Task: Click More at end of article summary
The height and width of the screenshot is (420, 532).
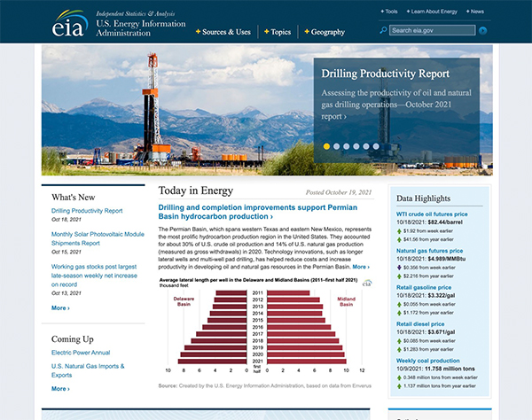Action: tap(361, 267)
